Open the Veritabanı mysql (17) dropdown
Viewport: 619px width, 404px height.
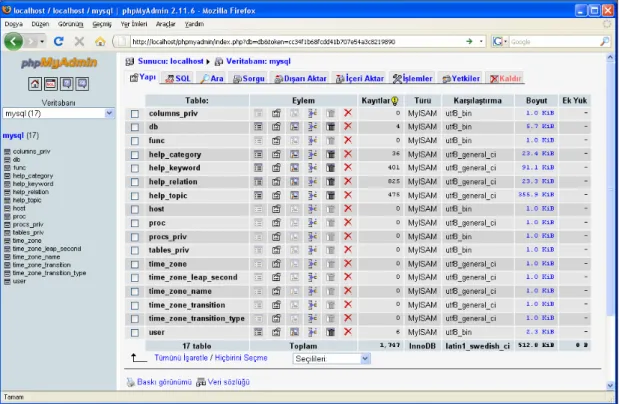click(x=58, y=113)
